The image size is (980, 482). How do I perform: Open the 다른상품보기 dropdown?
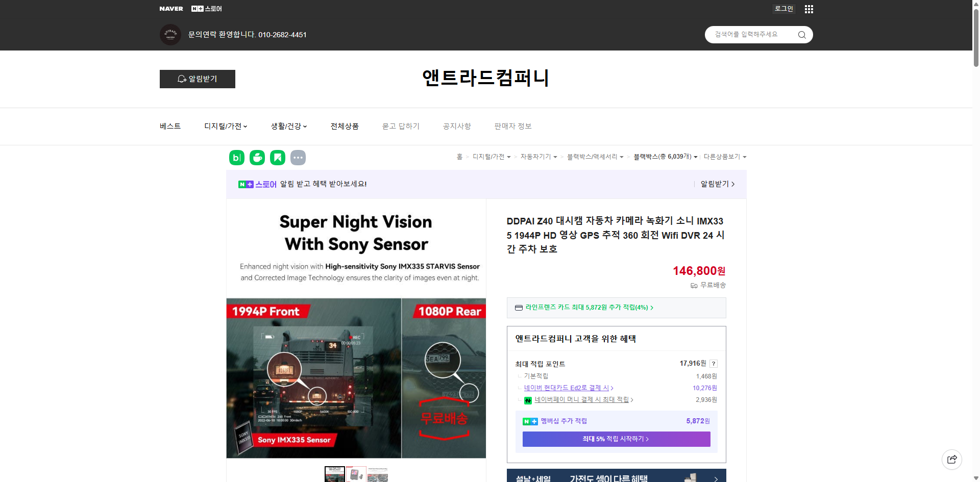click(724, 157)
